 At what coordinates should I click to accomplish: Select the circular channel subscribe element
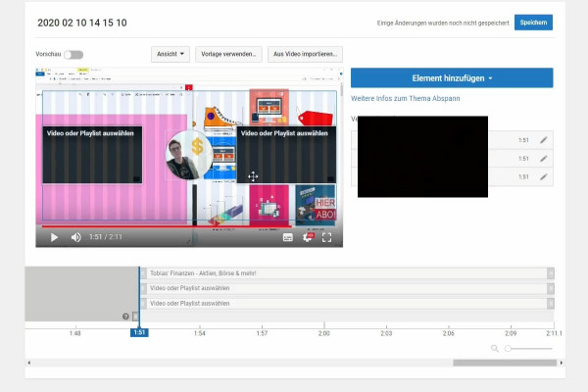(189, 155)
